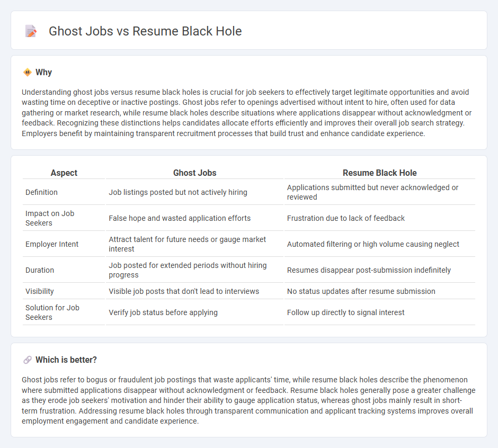
Task: Select the 'Employer Intent' row label
Action: point(52,244)
